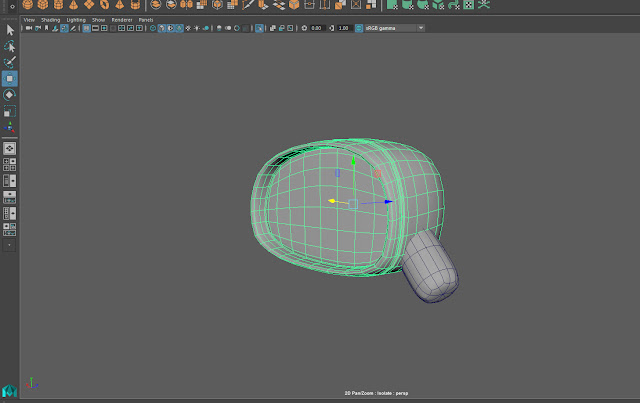Click the Lock Camera icon
Image resolution: width=640 pixels, height=403 pixels.
[38, 28]
